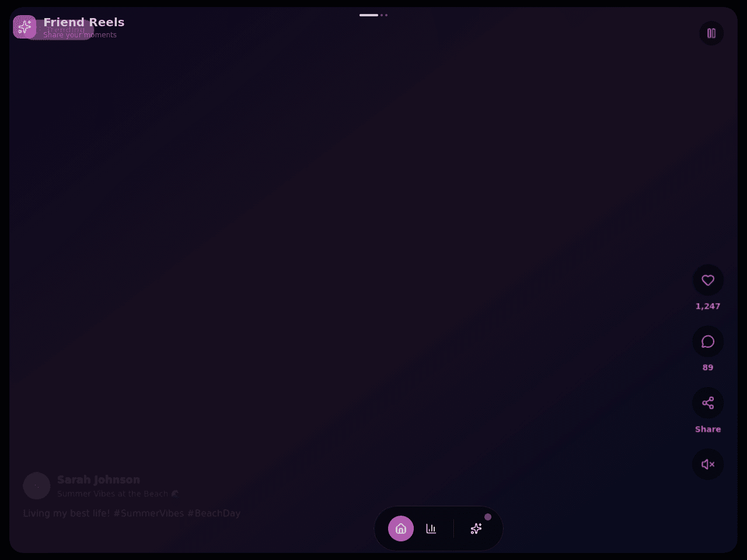Screen dimensions: 747x560
Task: Click the 89 comments count
Action: [x=708, y=367]
